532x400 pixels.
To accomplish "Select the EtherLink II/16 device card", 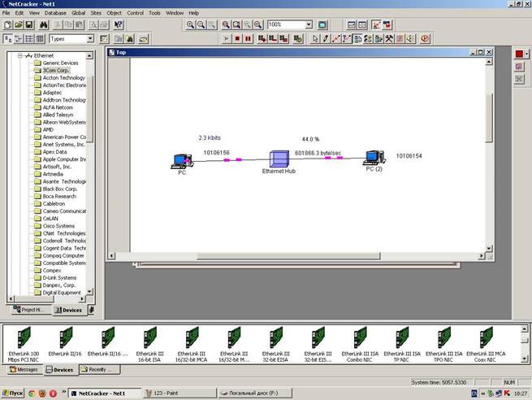I will (x=65, y=341).
